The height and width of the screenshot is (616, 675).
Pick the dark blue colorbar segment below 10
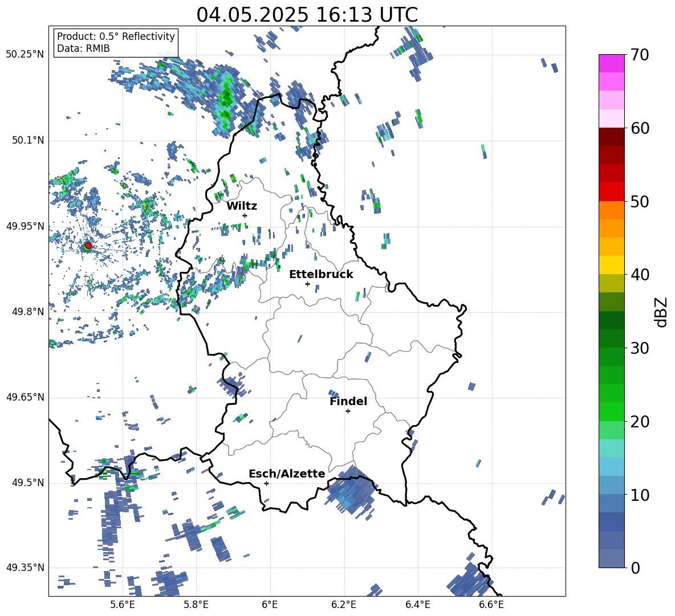pos(611,521)
